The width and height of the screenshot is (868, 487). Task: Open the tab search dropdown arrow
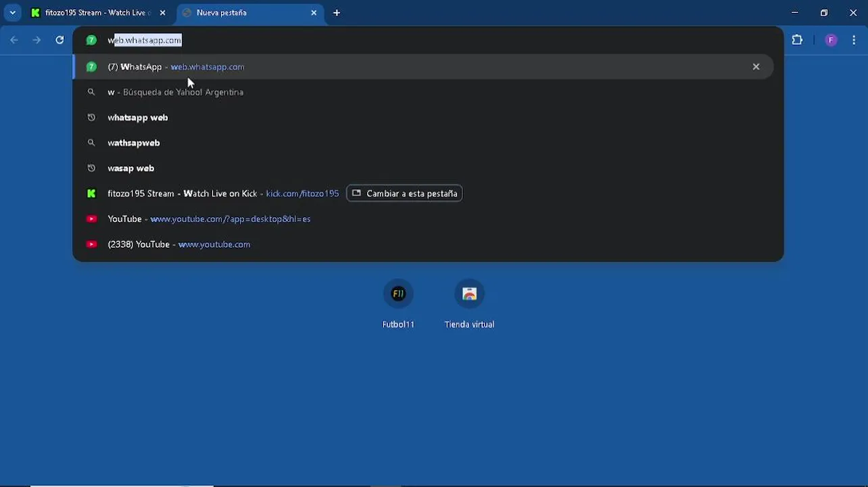[x=12, y=13]
